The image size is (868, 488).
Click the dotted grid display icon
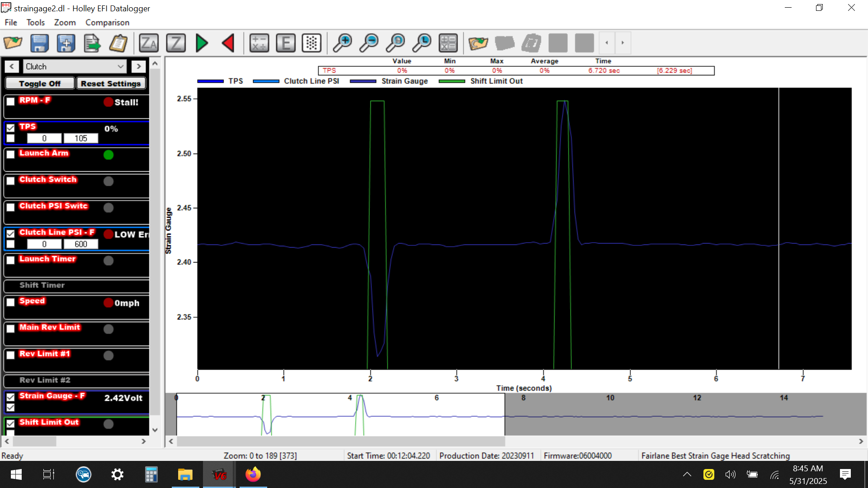pyautogui.click(x=311, y=43)
